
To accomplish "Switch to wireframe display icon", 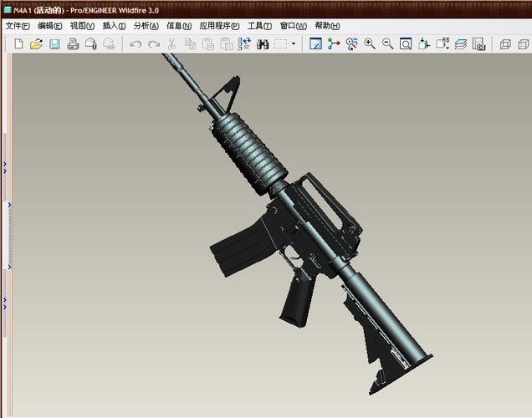I will pyautogui.click(x=505, y=44).
